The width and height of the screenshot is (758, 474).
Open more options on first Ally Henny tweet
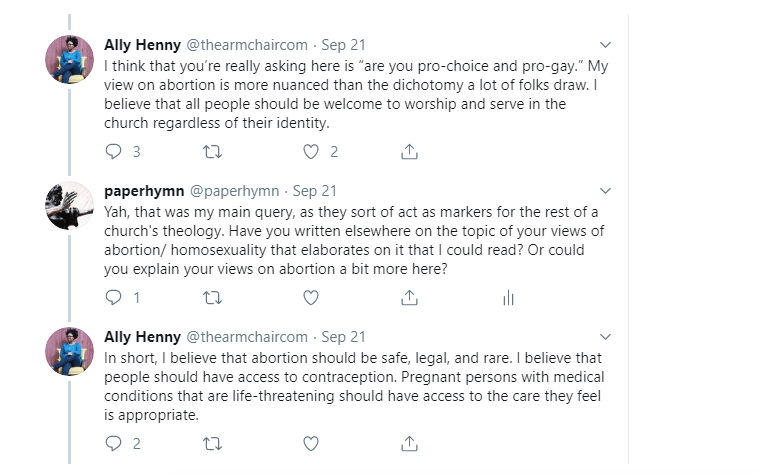pos(603,45)
